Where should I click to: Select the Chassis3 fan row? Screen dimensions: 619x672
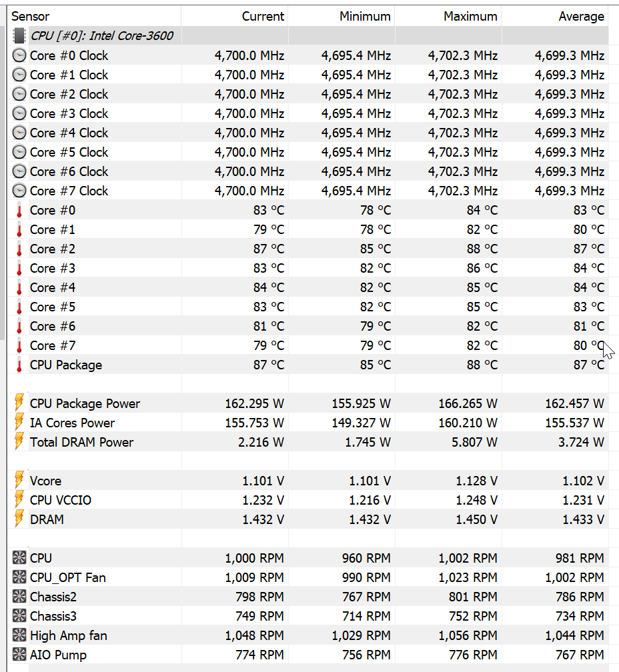click(53, 616)
